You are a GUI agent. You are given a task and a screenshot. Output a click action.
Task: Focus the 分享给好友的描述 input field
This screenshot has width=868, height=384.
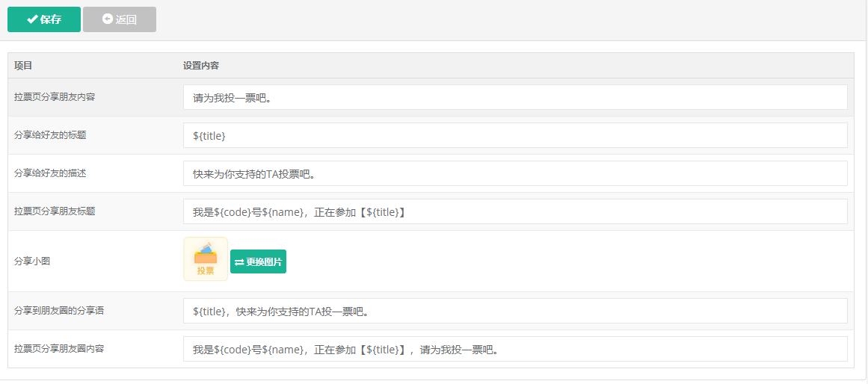515,174
